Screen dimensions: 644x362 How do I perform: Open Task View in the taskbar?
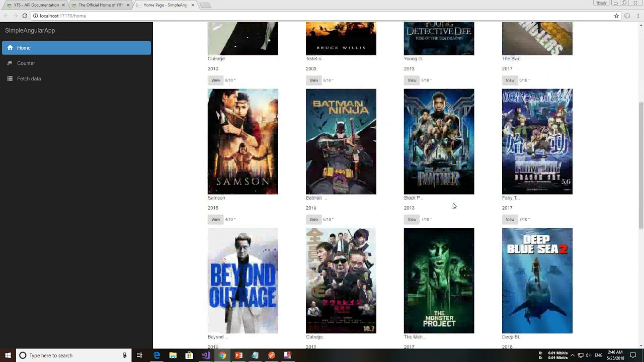[139, 355]
